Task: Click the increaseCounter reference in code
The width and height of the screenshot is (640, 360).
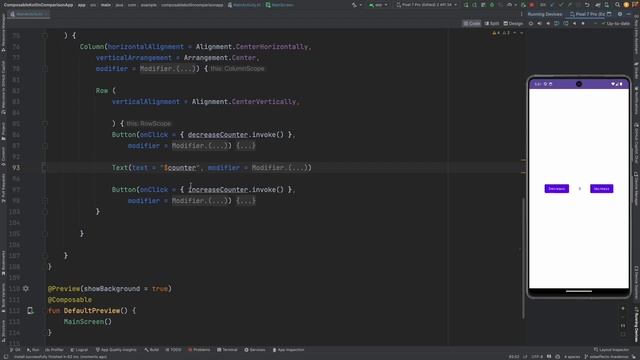Action: 218,190
